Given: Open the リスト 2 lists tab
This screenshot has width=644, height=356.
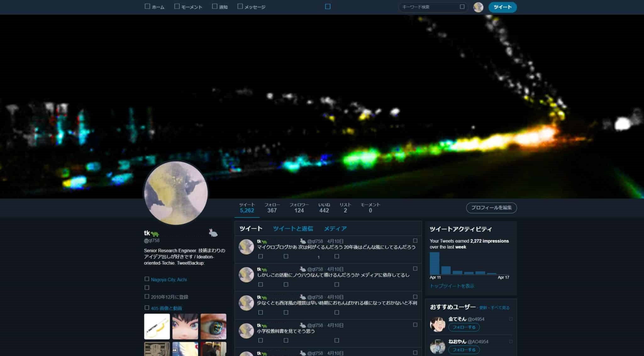Looking at the screenshot, I should [x=345, y=208].
